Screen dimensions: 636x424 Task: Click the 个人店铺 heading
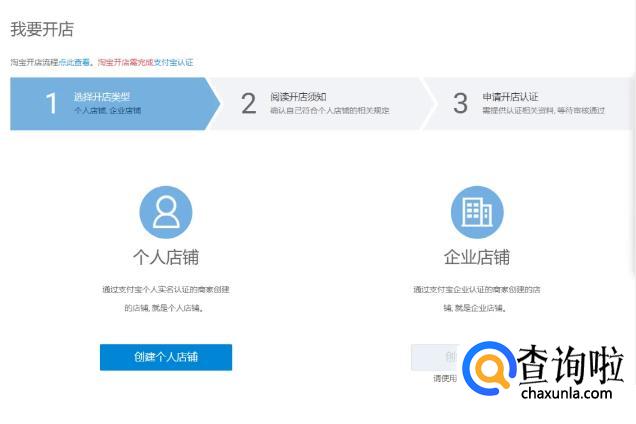(x=166, y=257)
